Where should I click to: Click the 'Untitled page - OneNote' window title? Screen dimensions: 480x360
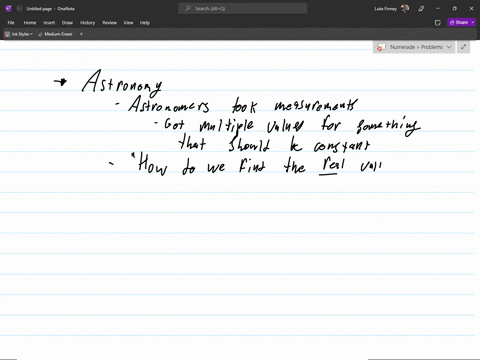50,9
